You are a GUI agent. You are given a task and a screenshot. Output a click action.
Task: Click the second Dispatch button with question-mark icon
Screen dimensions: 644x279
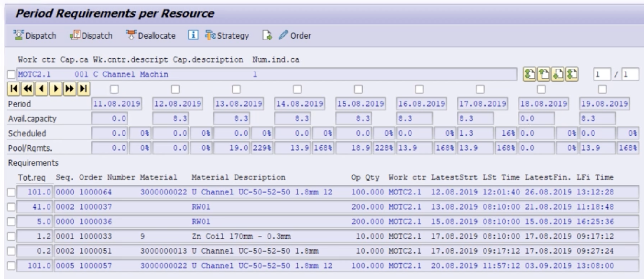coord(91,36)
